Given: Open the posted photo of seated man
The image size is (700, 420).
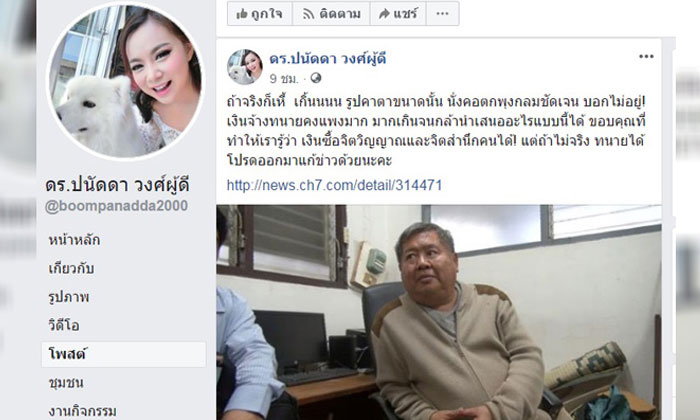Looking at the screenshot, I should click(439, 312).
